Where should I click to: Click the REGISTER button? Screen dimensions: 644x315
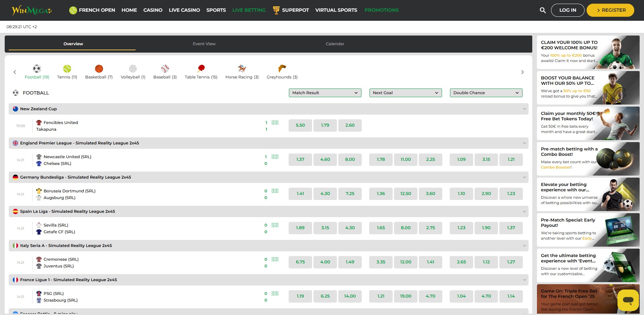tap(610, 10)
